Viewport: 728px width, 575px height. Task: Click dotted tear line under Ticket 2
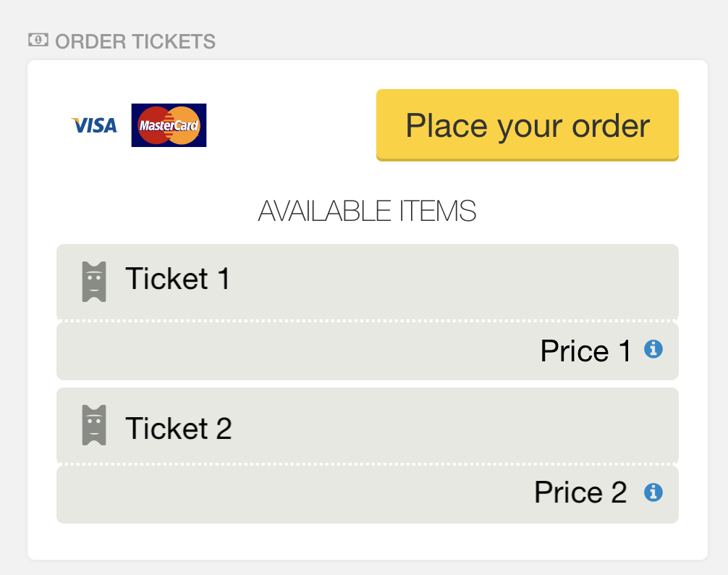pyautogui.click(x=368, y=464)
